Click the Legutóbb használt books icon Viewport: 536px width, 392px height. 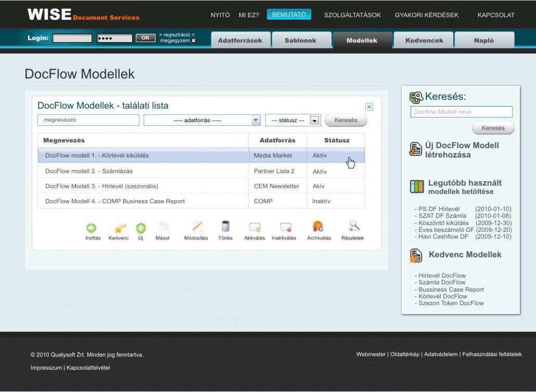417,187
